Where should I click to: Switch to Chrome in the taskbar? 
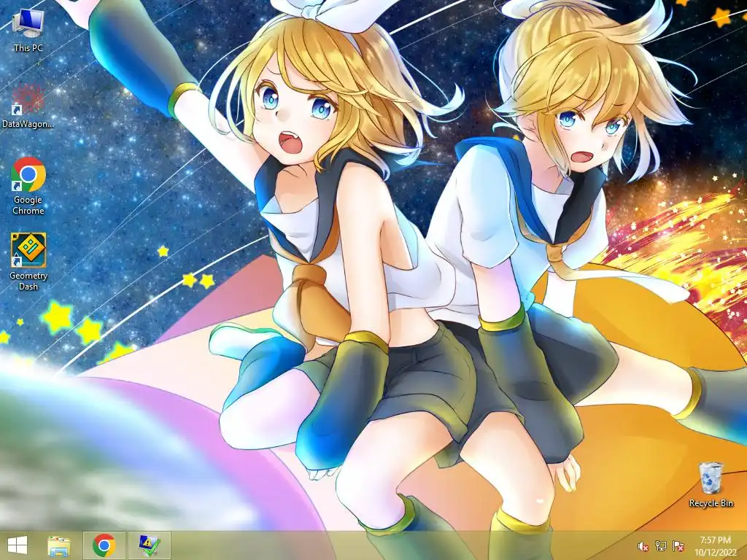(104, 545)
